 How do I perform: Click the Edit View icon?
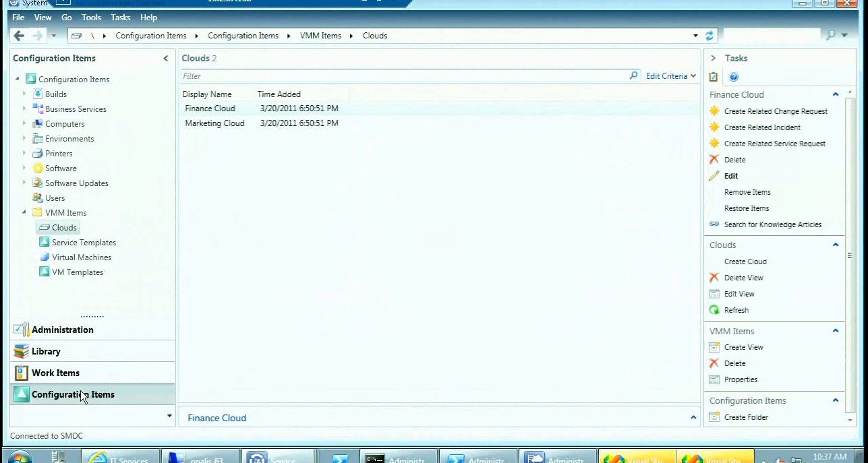click(x=714, y=294)
